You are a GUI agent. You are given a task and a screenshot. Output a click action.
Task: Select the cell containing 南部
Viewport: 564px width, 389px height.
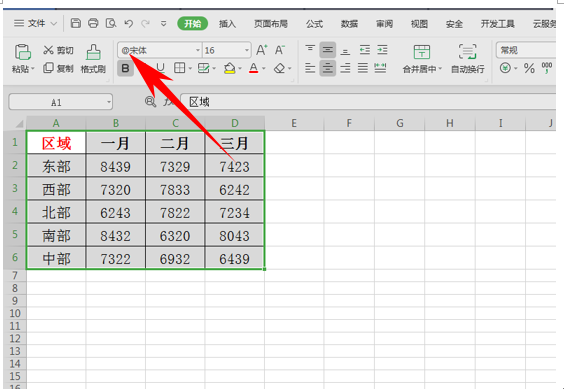tap(56, 235)
